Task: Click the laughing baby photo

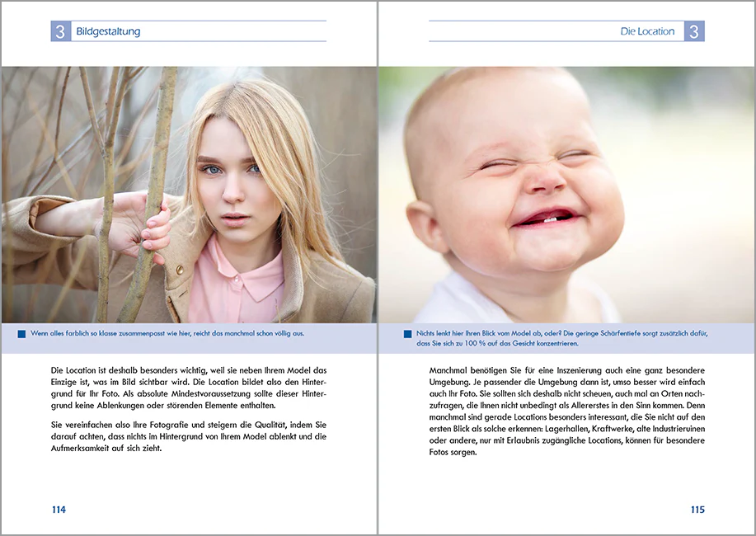Action: [x=566, y=195]
